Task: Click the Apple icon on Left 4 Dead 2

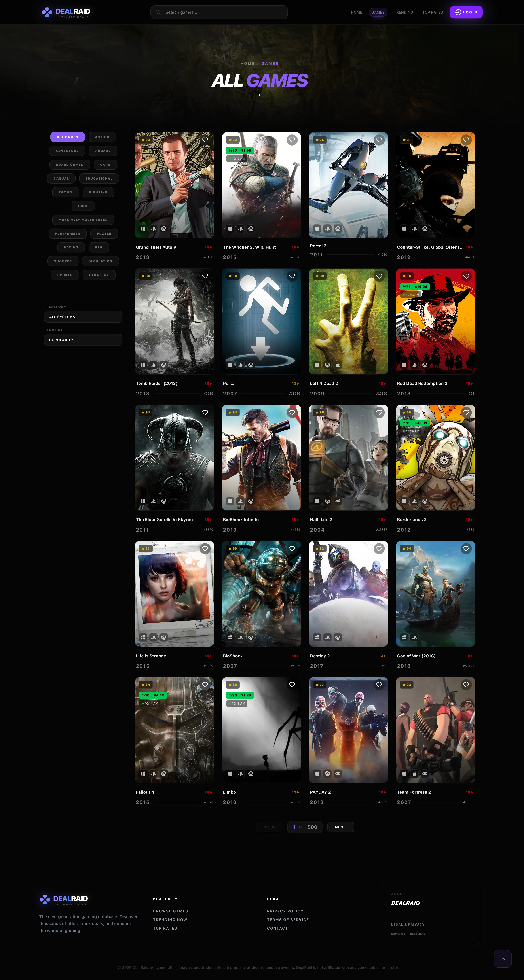Action: tap(338, 365)
